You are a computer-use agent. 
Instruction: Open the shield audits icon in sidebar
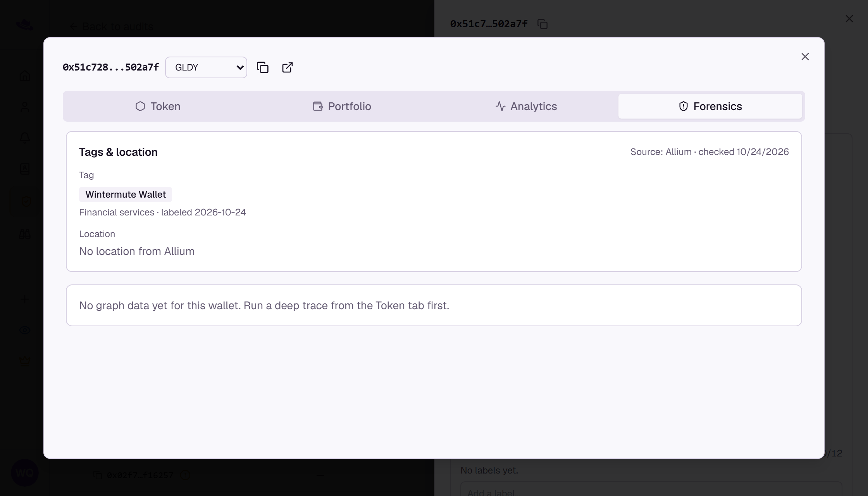[26, 201]
